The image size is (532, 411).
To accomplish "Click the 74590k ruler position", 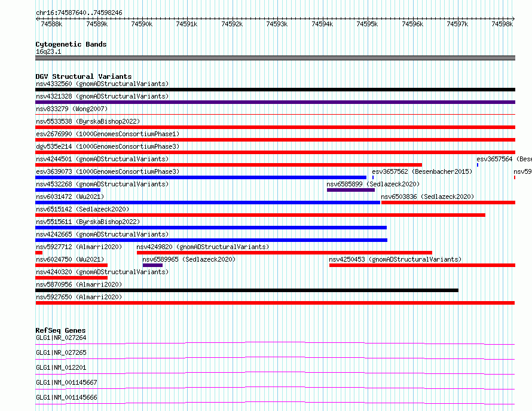I will [142, 24].
